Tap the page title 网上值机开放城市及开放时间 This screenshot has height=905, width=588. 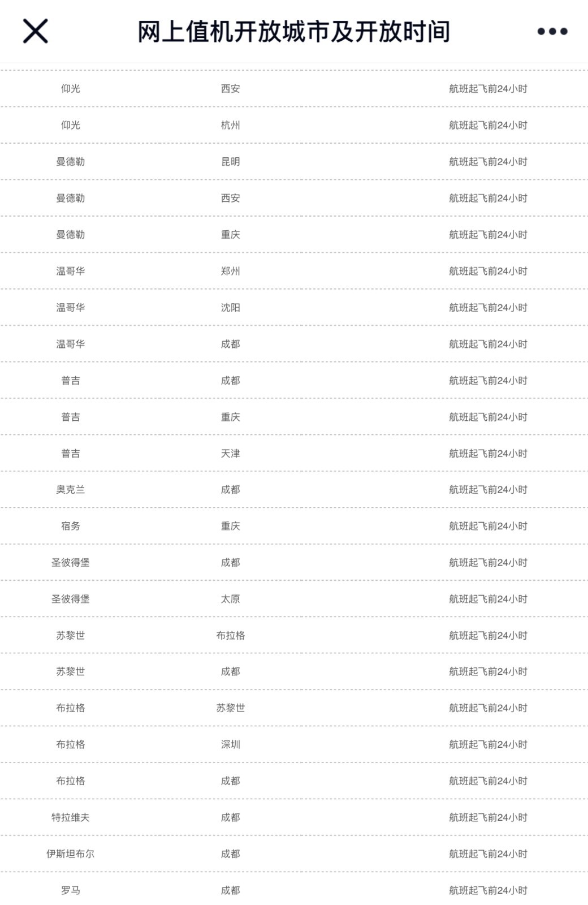pos(294,32)
